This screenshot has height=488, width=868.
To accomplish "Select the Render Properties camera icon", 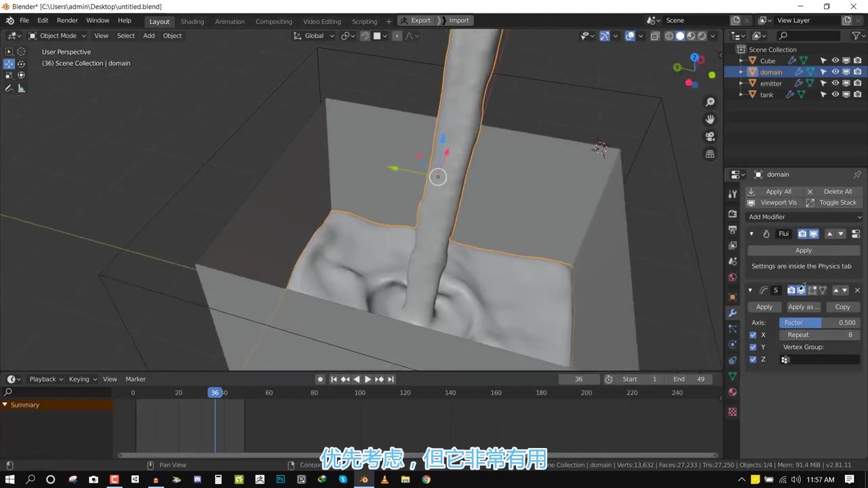I will [732, 212].
